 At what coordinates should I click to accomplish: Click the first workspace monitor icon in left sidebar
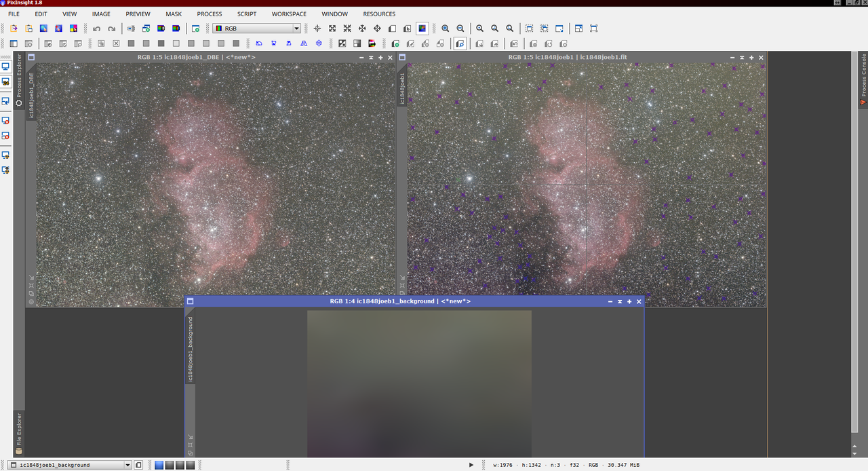click(x=5, y=67)
